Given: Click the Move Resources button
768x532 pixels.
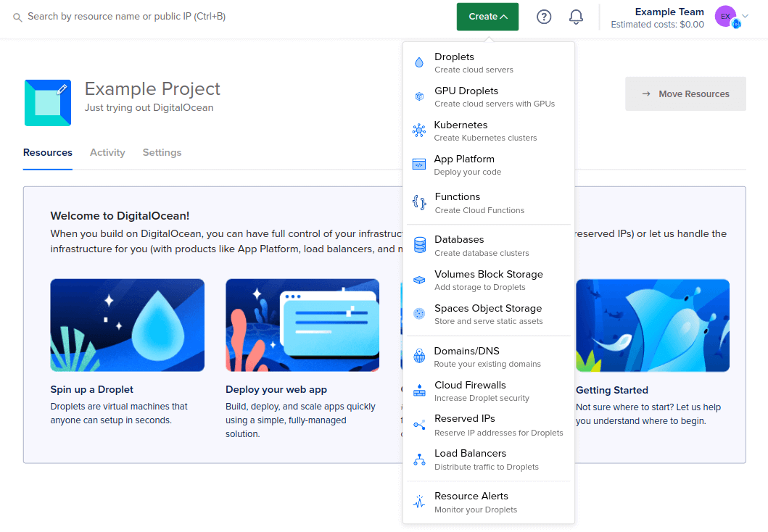Looking at the screenshot, I should (x=685, y=93).
